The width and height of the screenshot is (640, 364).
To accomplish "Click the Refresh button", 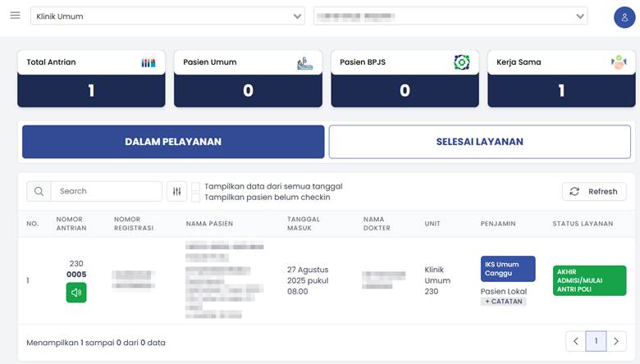I will [x=593, y=191].
